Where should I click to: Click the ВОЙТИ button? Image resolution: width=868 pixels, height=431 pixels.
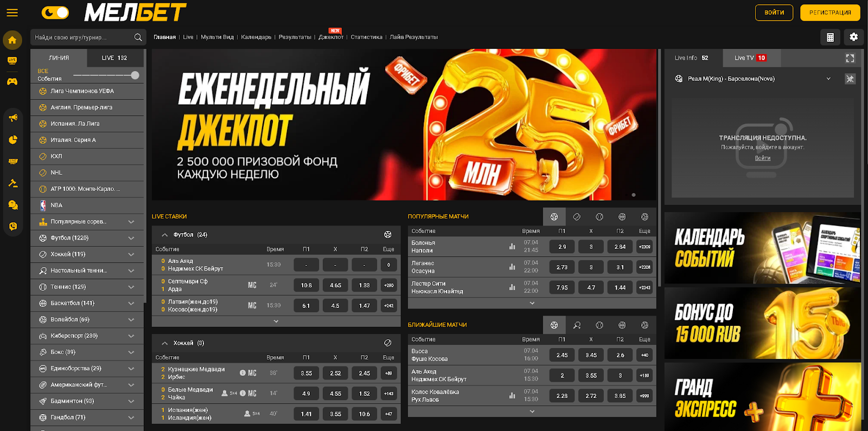tap(774, 12)
